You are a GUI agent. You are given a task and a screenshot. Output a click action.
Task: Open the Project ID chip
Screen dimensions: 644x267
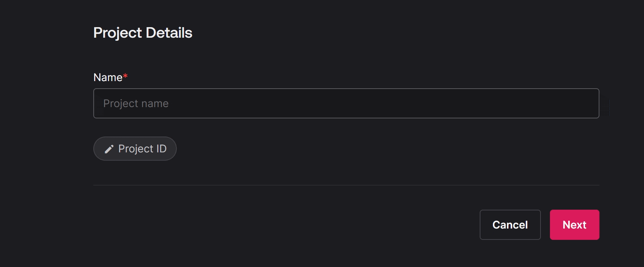[135, 149]
